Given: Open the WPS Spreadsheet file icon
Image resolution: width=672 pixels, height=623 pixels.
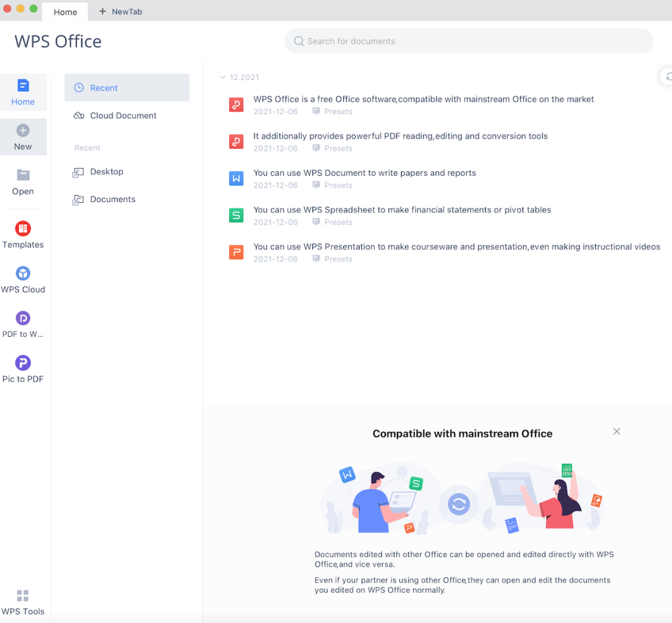Looking at the screenshot, I should coord(236,215).
